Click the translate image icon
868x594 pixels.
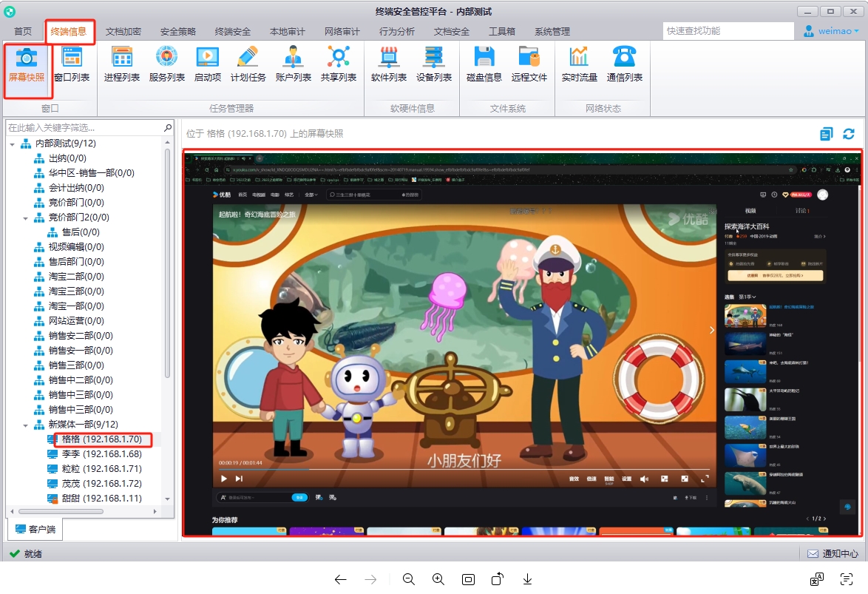tap(816, 580)
